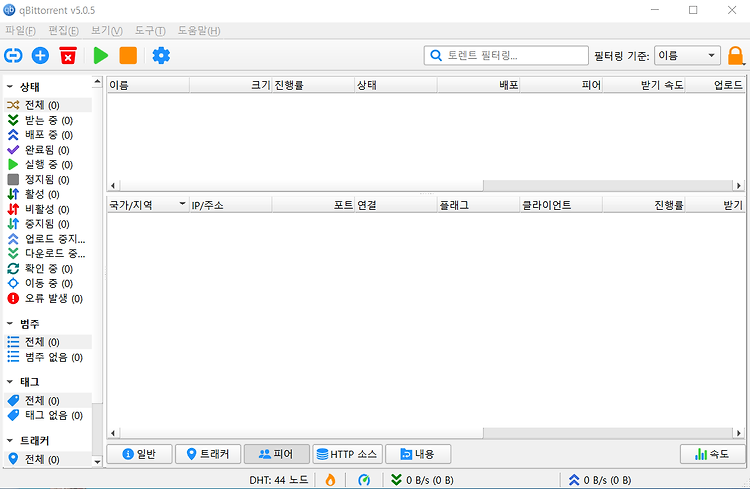Select the 받는 중 (0) status filter
This screenshot has height=489, width=750.
pos(48,120)
